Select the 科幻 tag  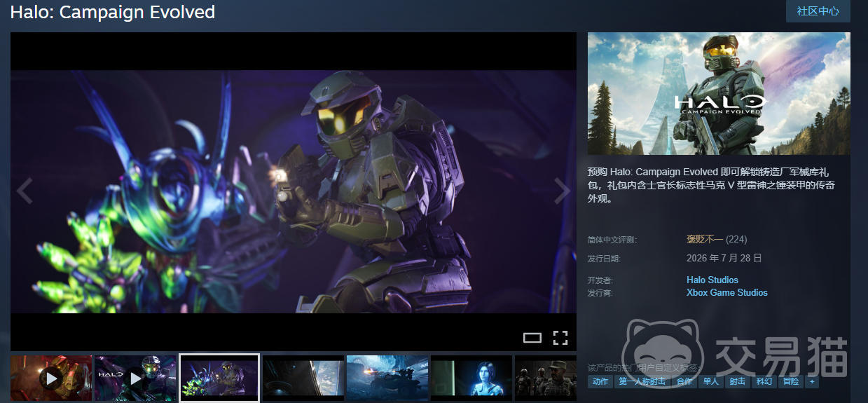pos(764,381)
